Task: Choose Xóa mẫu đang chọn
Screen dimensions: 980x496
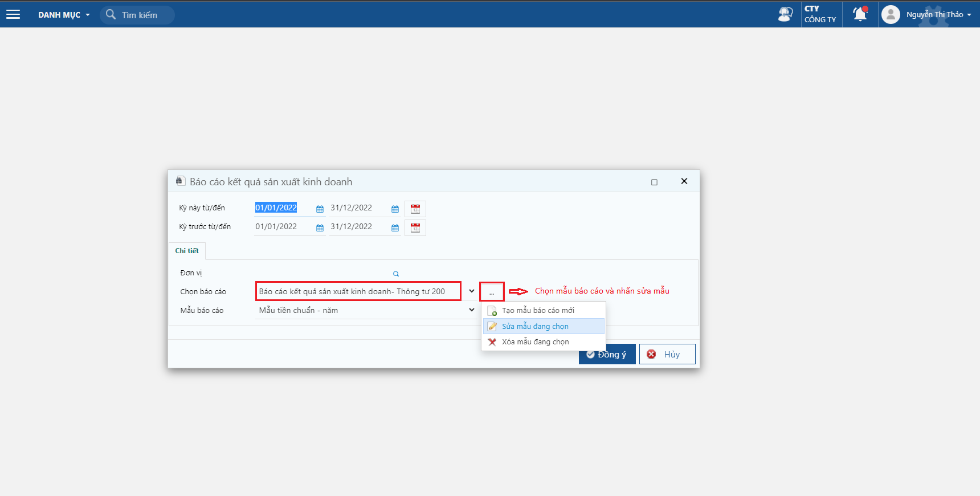Action: click(x=535, y=342)
